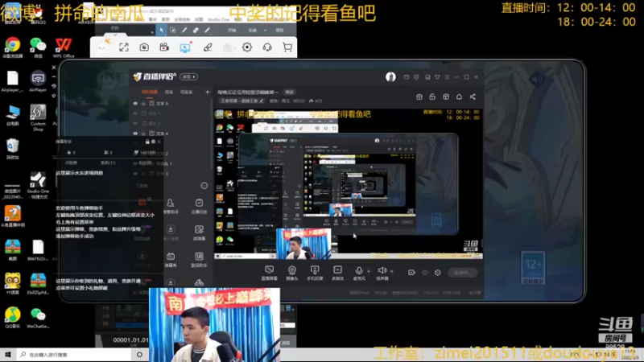Select the brush pen icon in floating toolbar
This screenshot has height=362, width=644.
tap(208, 47)
